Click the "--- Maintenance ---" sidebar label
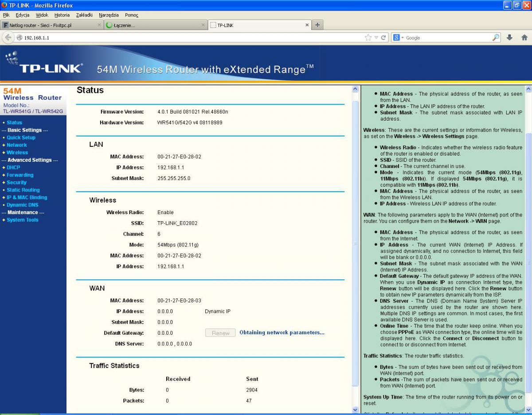This screenshot has width=532, height=415. pos(23,212)
